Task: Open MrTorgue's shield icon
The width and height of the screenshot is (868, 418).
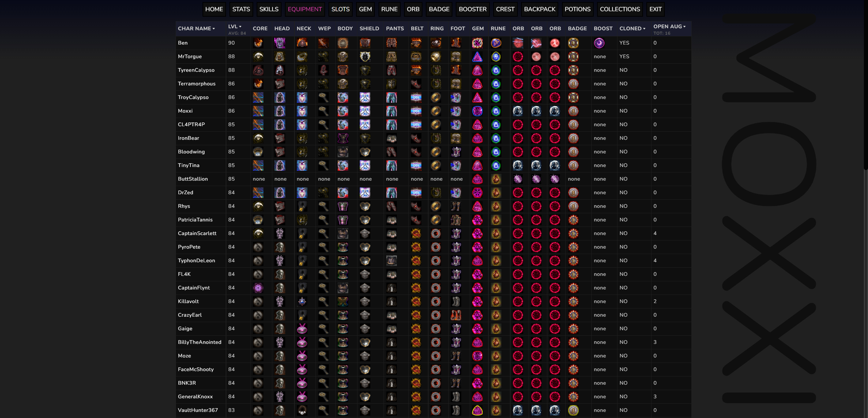Action: 365,56
